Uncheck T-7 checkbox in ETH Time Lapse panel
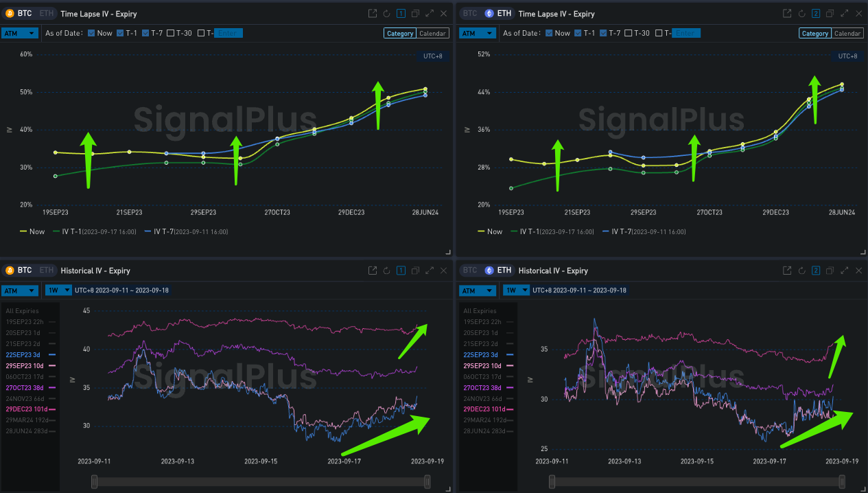Viewport: 868px width, 493px height. [603, 33]
